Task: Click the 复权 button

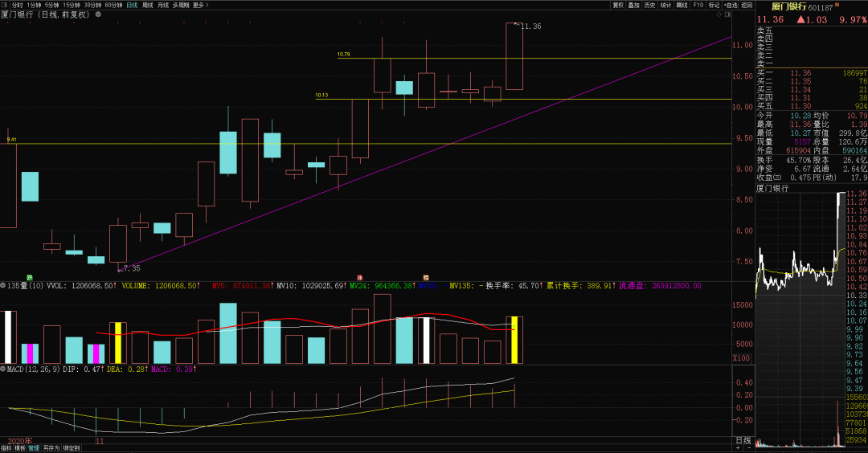Action: pos(618,5)
